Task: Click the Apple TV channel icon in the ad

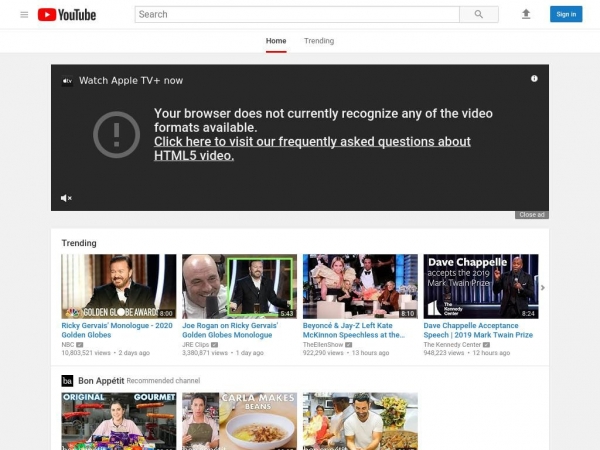Action: point(67,81)
